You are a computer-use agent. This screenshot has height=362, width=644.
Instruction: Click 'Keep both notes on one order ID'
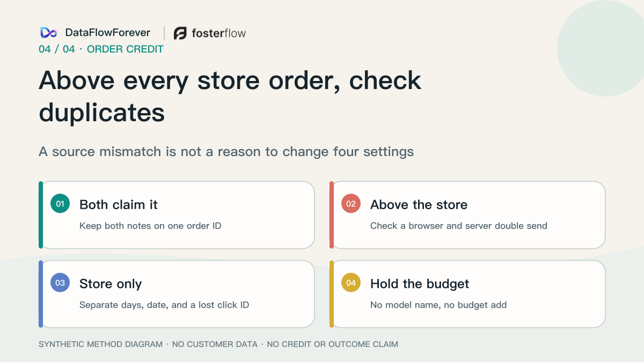tap(150, 226)
